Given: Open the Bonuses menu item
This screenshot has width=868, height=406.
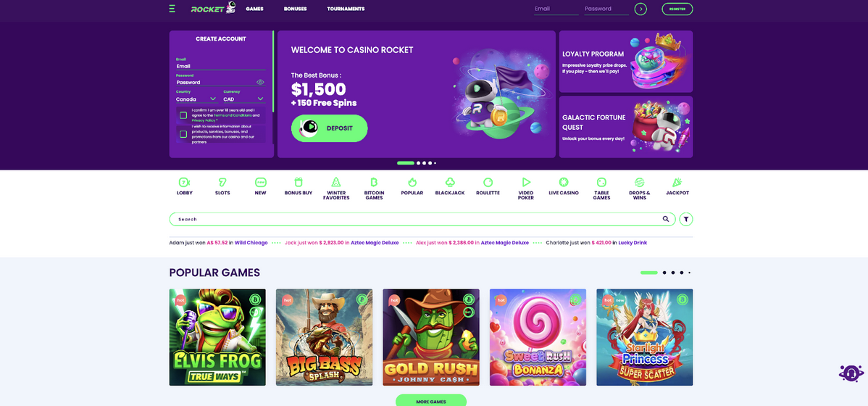Looking at the screenshot, I should (x=295, y=9).
